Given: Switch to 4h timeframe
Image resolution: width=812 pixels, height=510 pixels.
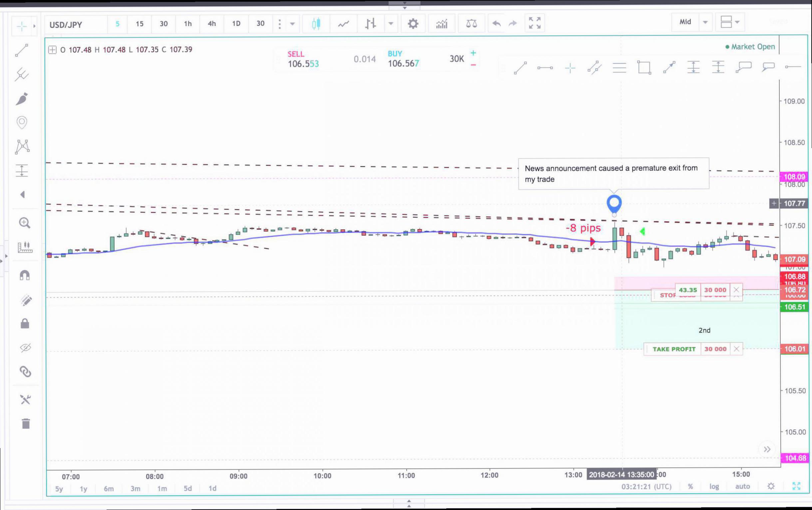Looking at the screenshot, I should pyautogui.click(x=211, y=24).
